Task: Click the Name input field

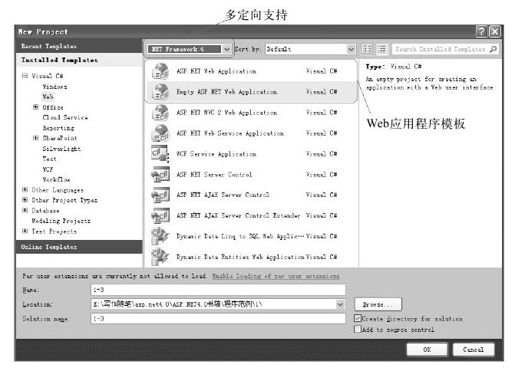Action: (218, 290)
